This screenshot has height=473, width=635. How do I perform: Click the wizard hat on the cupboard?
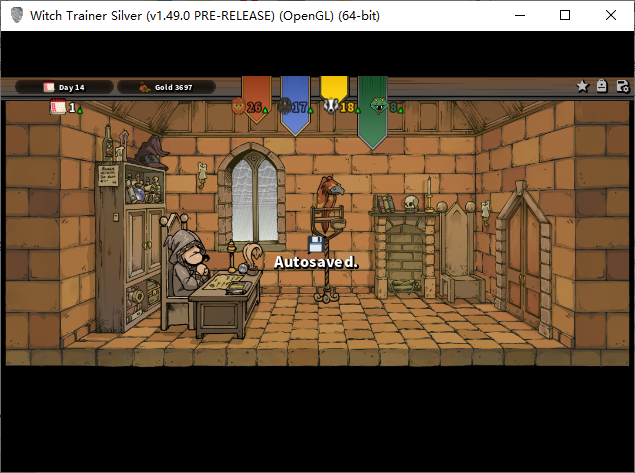(151, 153)
